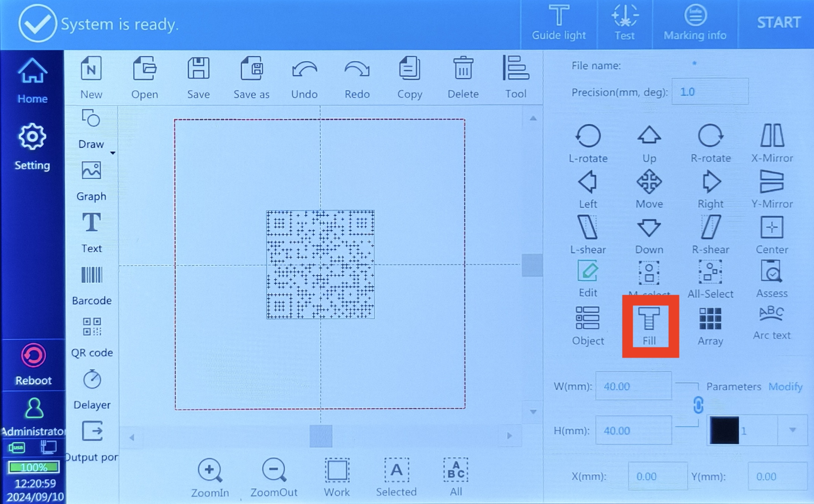Go to the Home tab

[32, 81]
